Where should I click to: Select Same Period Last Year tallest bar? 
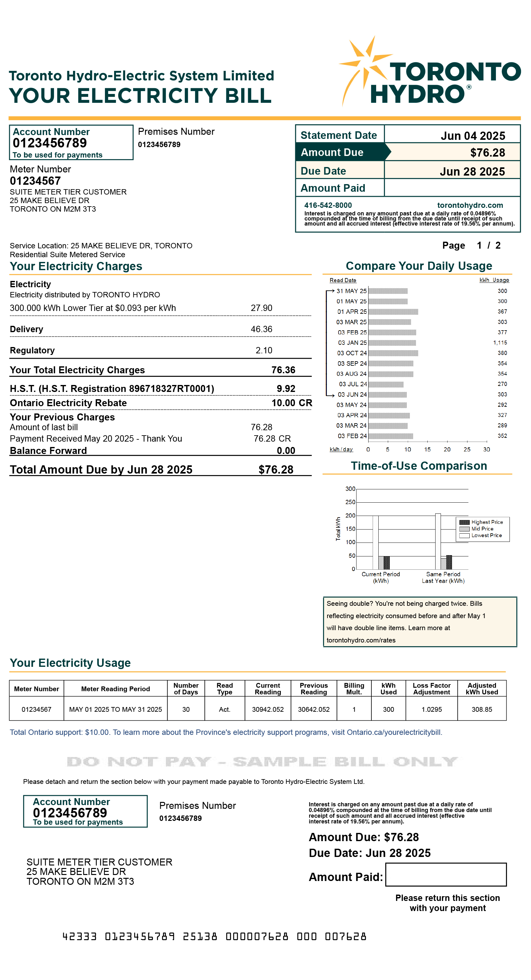click(438, 541)
